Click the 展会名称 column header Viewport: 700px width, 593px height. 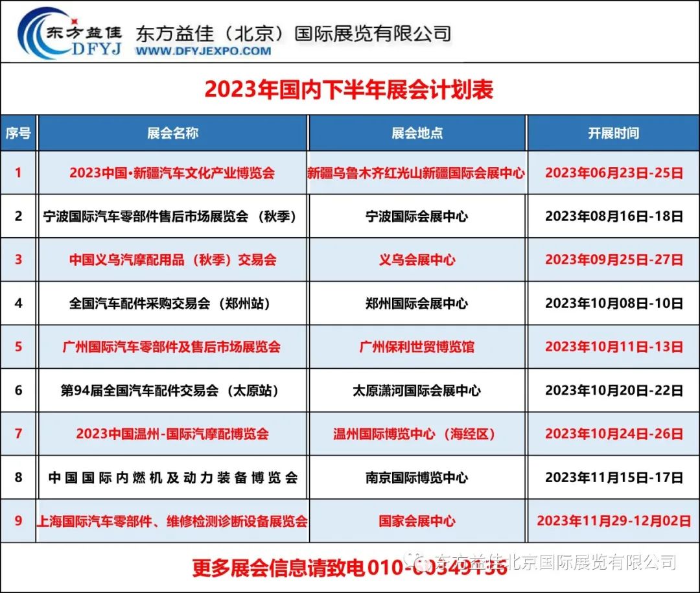click(x=173, y=133)
